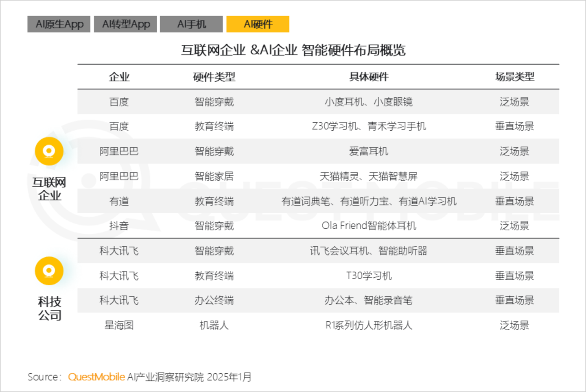Viewport: 586px width, 392px height.
Task: Click the yellow icon above 互联网企业
Action: point(49,151)
